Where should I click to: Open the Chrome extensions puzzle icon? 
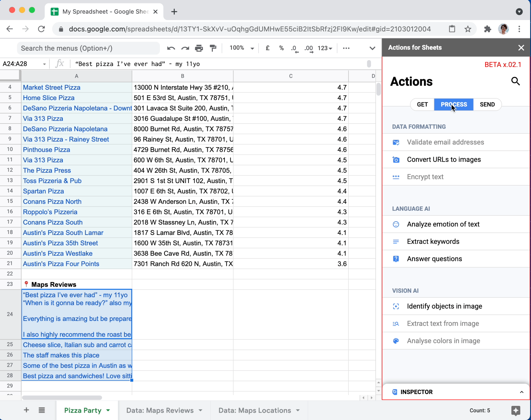[487, 29]
